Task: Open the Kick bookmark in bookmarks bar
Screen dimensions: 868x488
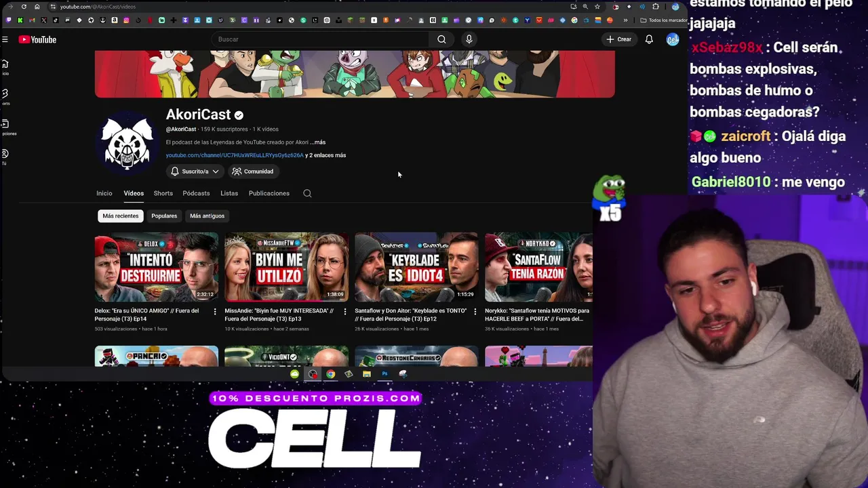Action: 20,20
